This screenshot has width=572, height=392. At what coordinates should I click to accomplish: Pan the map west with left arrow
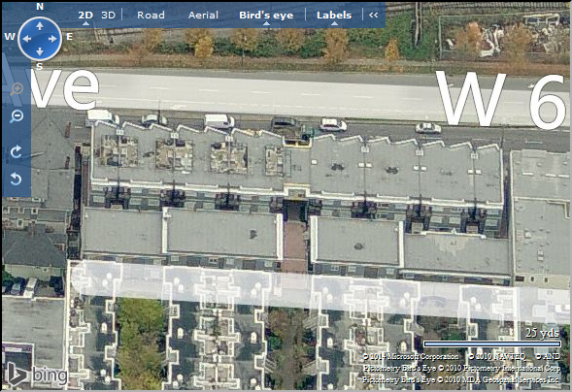26,39
